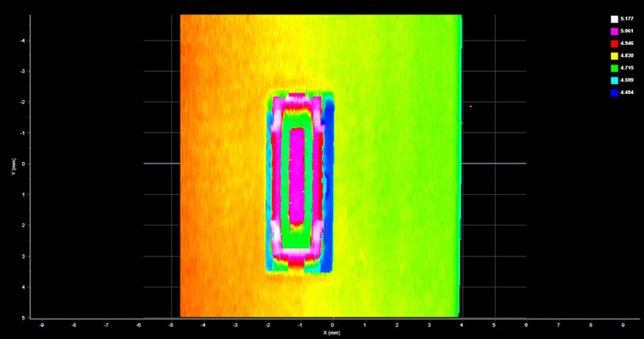Viewport: 644px width, 339px height.
Task: Select the 8 tick label on X axis
Action: 591,325
